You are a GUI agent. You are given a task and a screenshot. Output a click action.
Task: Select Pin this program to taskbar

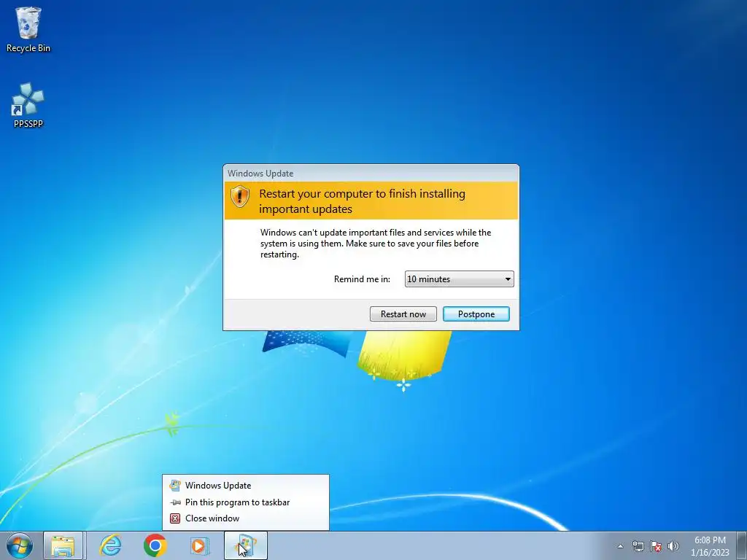click(x=245, y=502)
